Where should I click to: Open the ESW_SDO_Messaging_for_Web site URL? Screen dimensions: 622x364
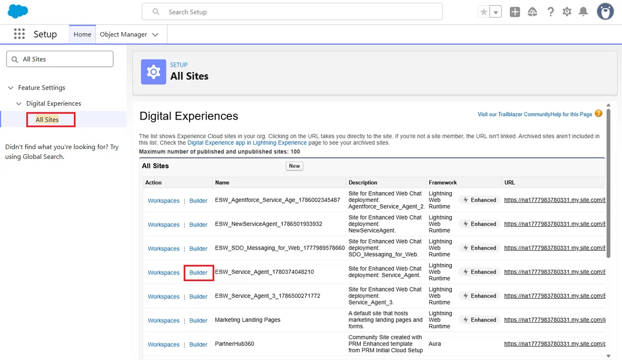click(555, 248)
